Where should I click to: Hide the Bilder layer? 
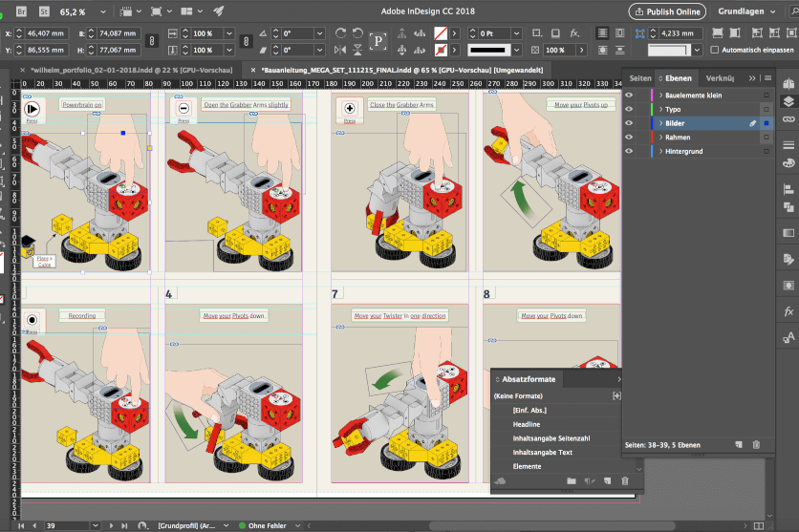click(x=629, y=123)
